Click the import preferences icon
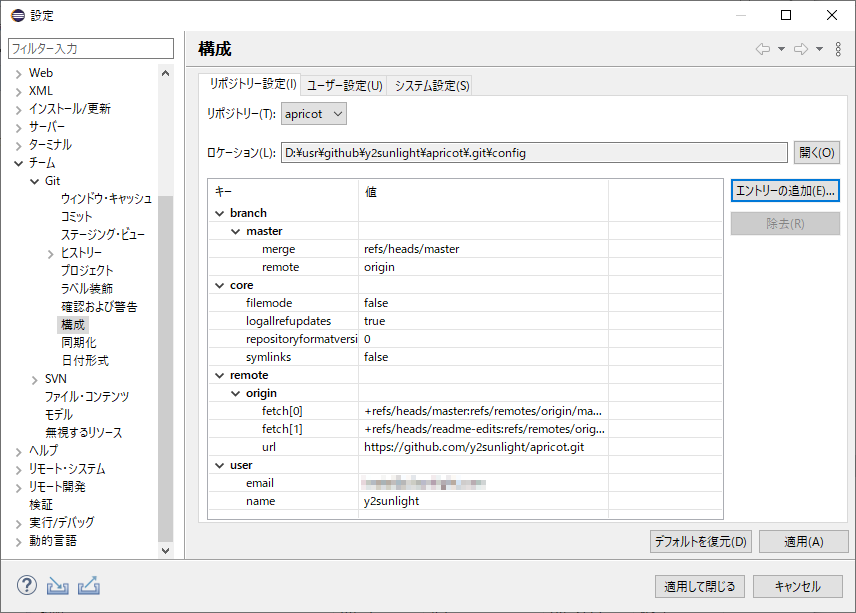 tap(57, 586)
